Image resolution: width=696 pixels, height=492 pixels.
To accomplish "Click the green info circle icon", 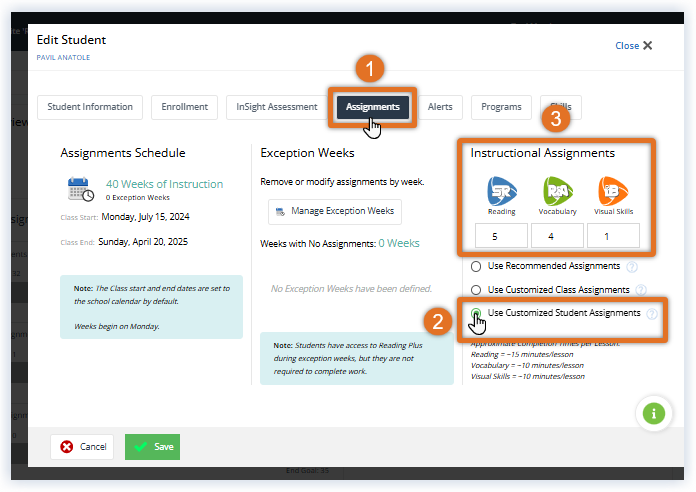I will point(652,412).
